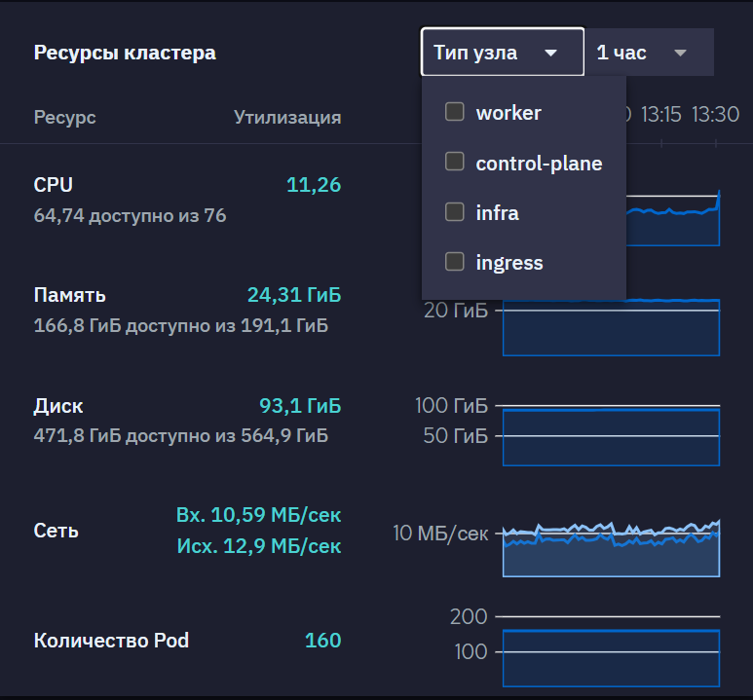This screenshot has height=700, width=753.
Task: Click the disk value 93,1 ГиБ
Action: pos(300,406)
